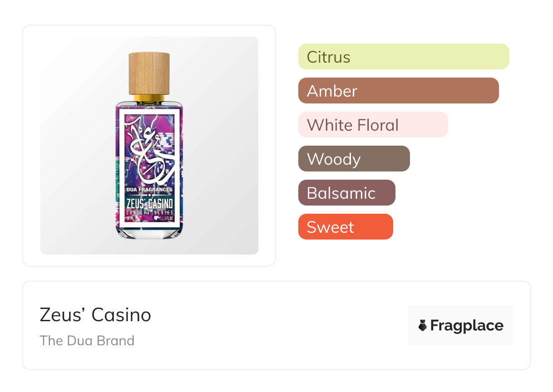This screenshot has height=392, width=553.
Task: Click the Fragplace wordmark text
Action: pos(466,325)
